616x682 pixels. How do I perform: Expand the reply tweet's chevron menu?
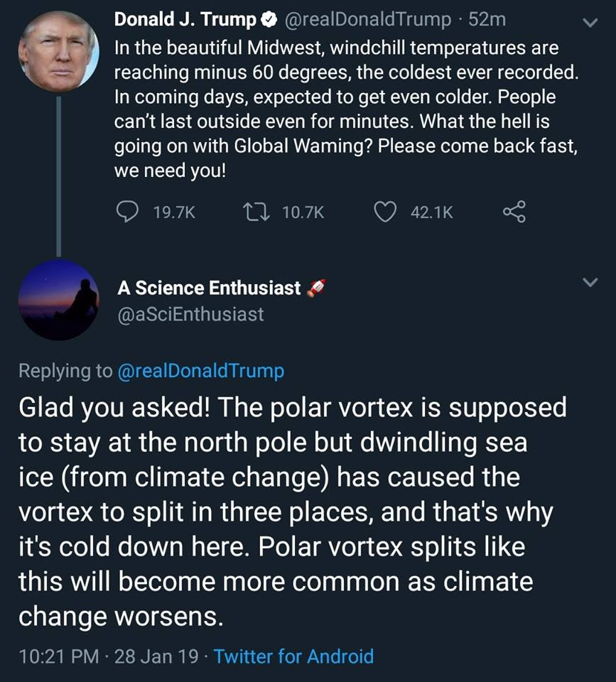click(x=590, y=282)
